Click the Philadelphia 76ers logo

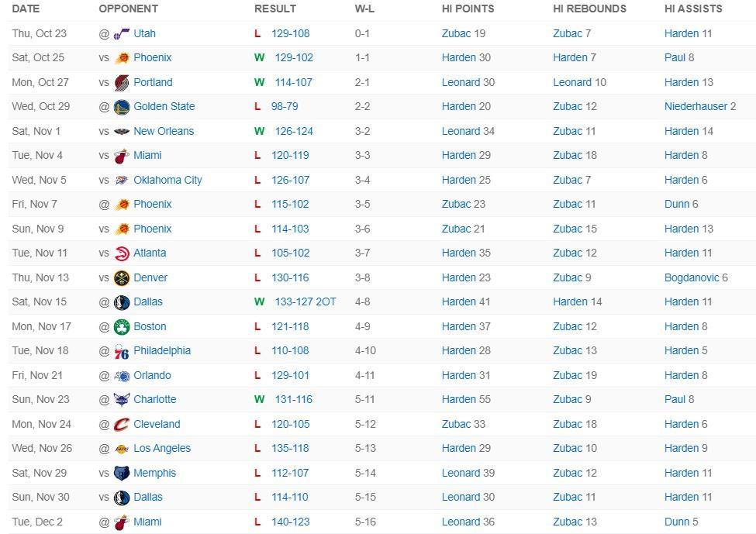[x=122, y=351]
